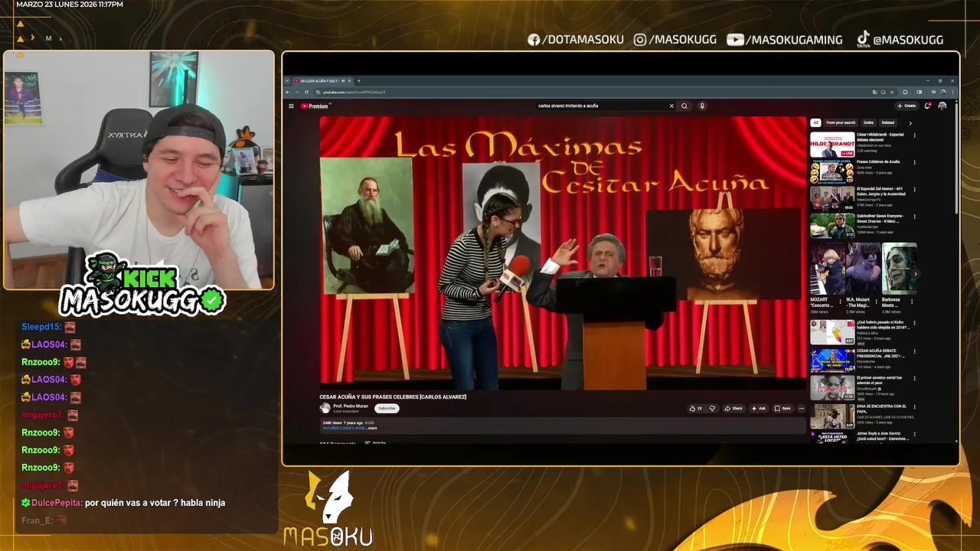Viewport: 980px width, 551px height.
Task: Open Prof. Pedro Moran channel avatar
Action: pos(325,408)
